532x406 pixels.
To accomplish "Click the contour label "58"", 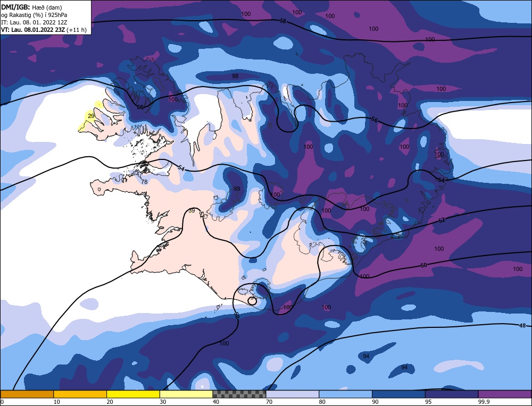I will (283, 21).
